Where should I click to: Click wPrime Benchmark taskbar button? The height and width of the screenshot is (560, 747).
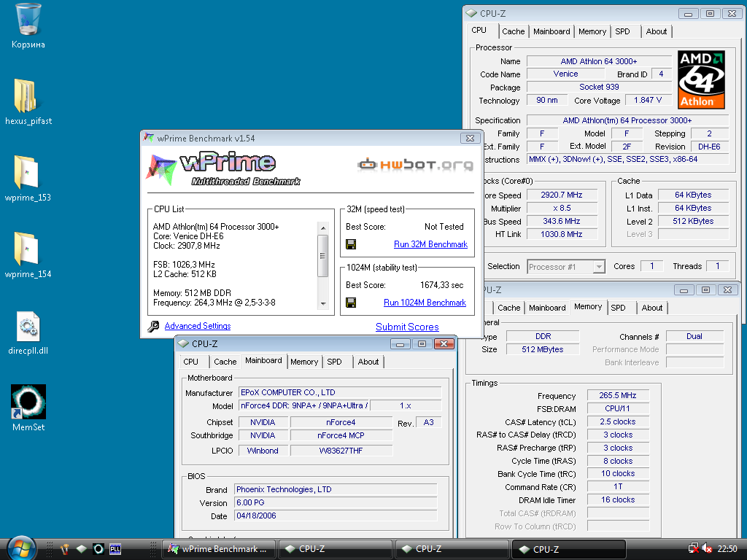pyautogui.click(x=219, y=549)
